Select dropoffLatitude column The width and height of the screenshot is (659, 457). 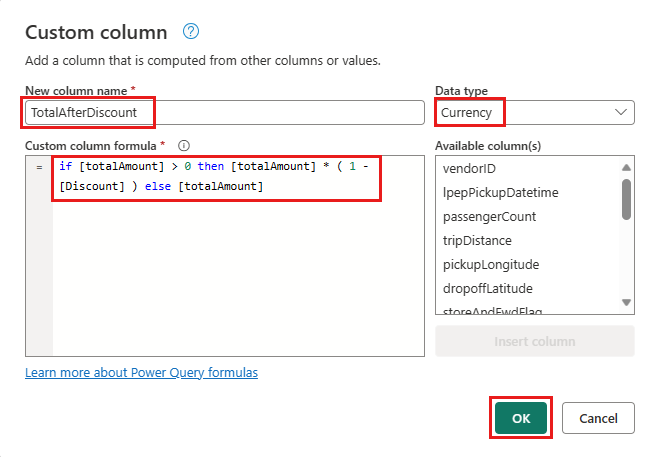point(488,288)
